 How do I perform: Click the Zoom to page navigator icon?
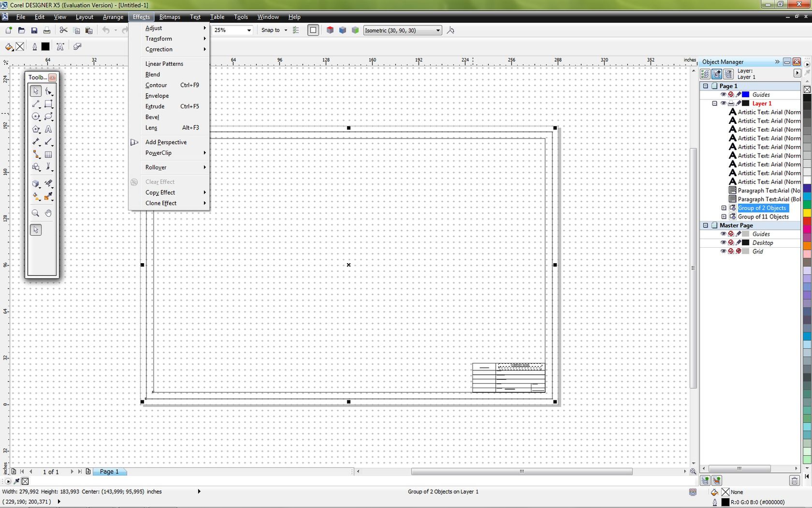click(693, 471)
